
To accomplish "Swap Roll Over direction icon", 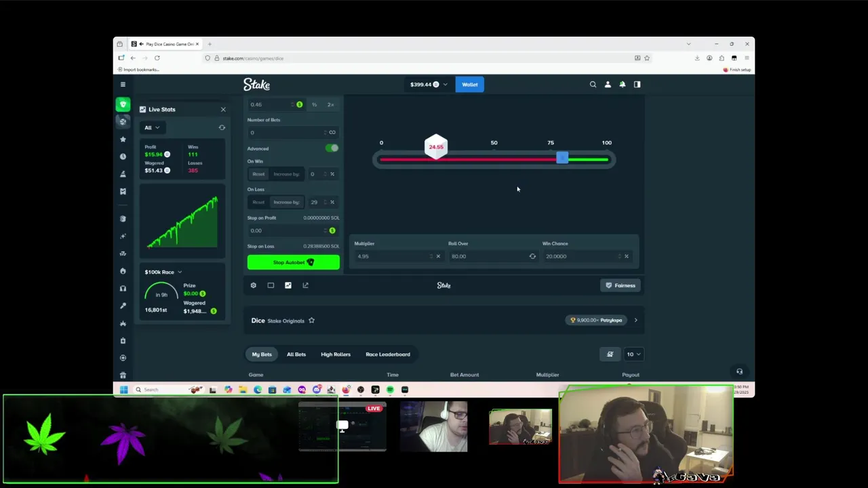I will [532, 256].
